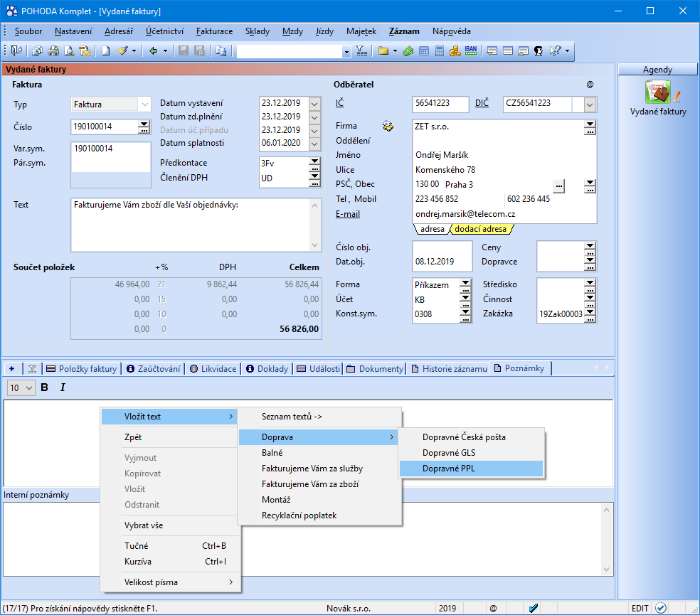Click the asterisk tab icon
The image size is (700, 615).
point(11,368)
